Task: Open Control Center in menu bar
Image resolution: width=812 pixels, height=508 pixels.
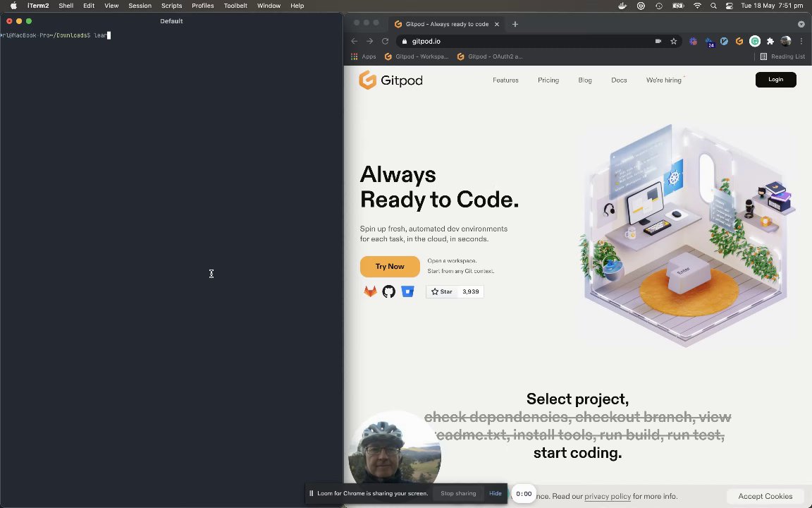Action: click(x=729, y=6)
